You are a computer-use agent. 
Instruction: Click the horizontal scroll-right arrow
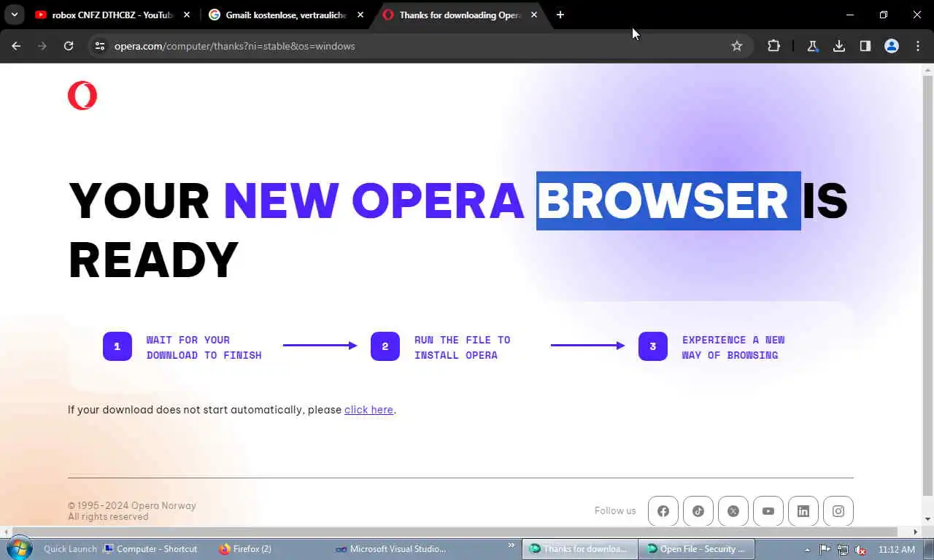(916, 532)
